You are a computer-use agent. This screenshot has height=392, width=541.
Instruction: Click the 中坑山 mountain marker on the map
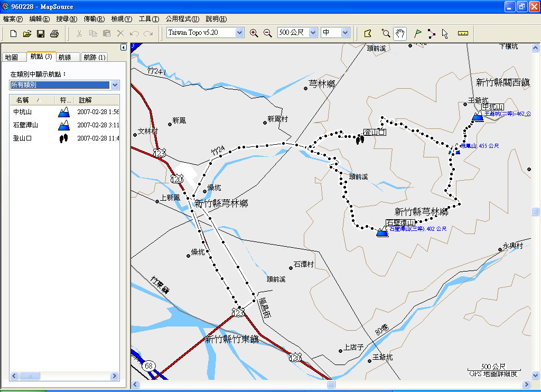pyautogui.click(x=478, y=116)
